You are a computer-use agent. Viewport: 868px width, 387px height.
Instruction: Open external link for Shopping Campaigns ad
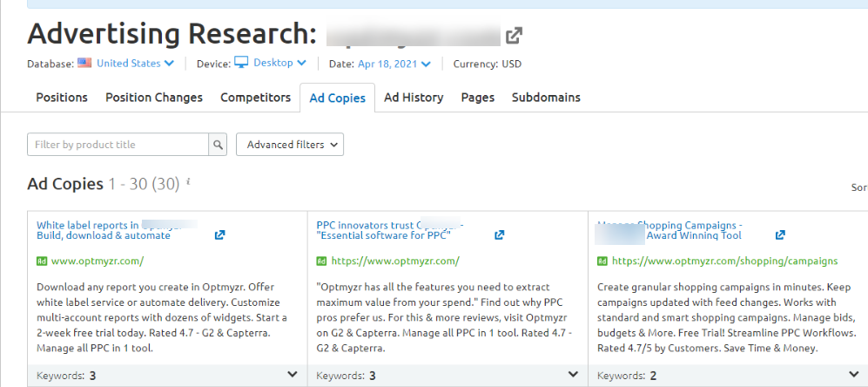tap(780, 234)
